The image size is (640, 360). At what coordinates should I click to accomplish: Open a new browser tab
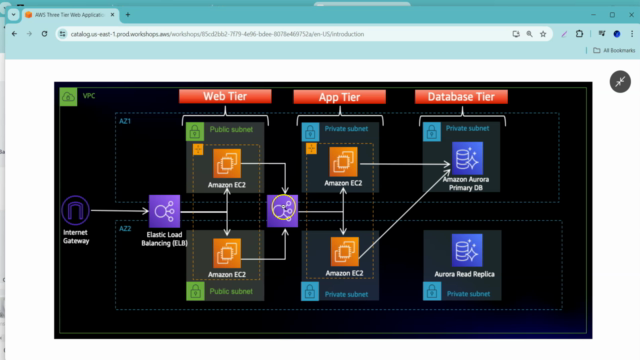tap(128, 15)
